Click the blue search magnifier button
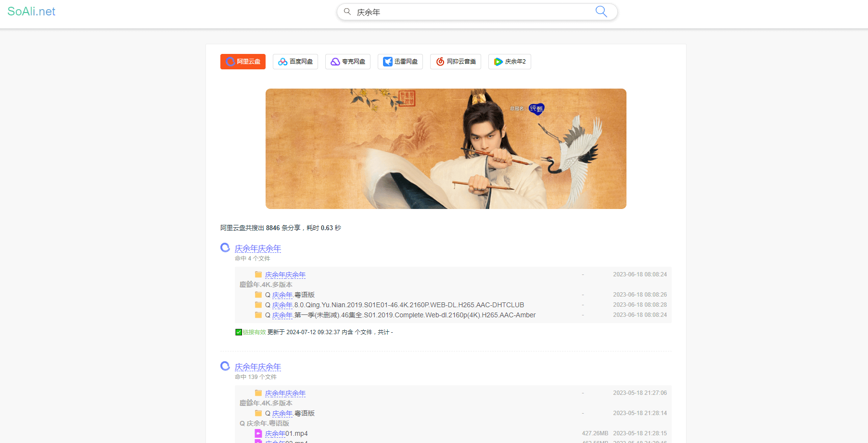This screenshot has height=443, width=868. point(601,12)
